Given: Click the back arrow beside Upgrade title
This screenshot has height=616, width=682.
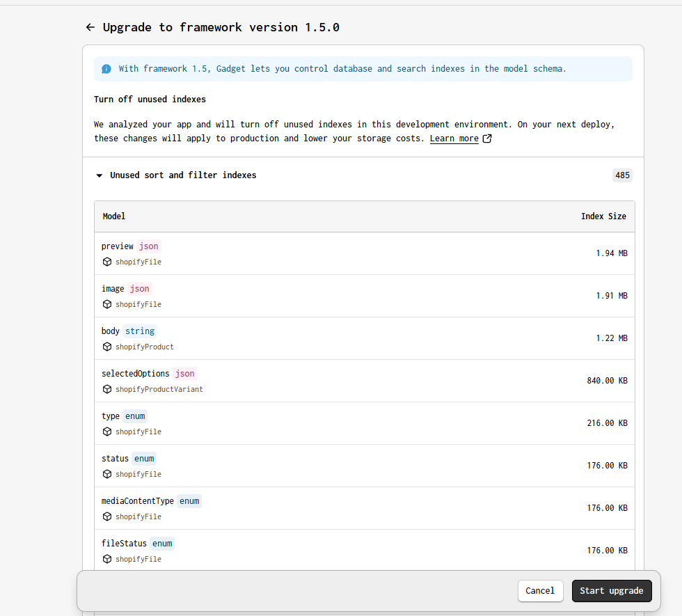Looking at the screenshot, I should pos(90,27).
